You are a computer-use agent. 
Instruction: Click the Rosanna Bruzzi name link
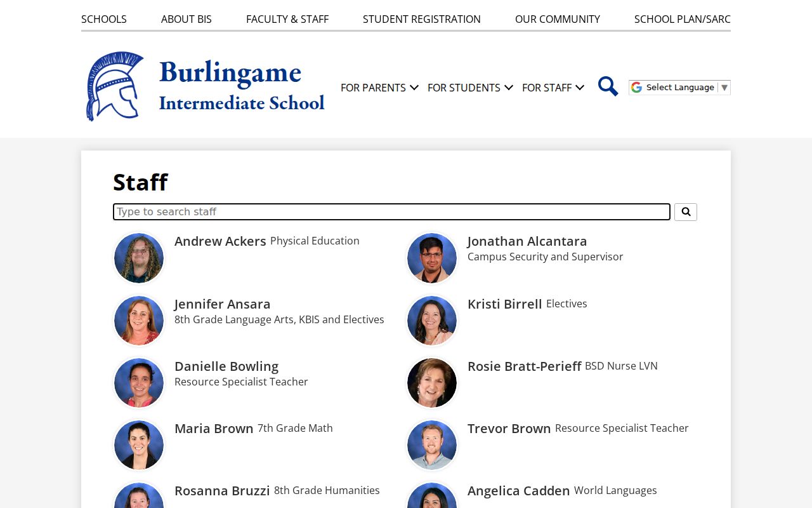pos(222,491)
